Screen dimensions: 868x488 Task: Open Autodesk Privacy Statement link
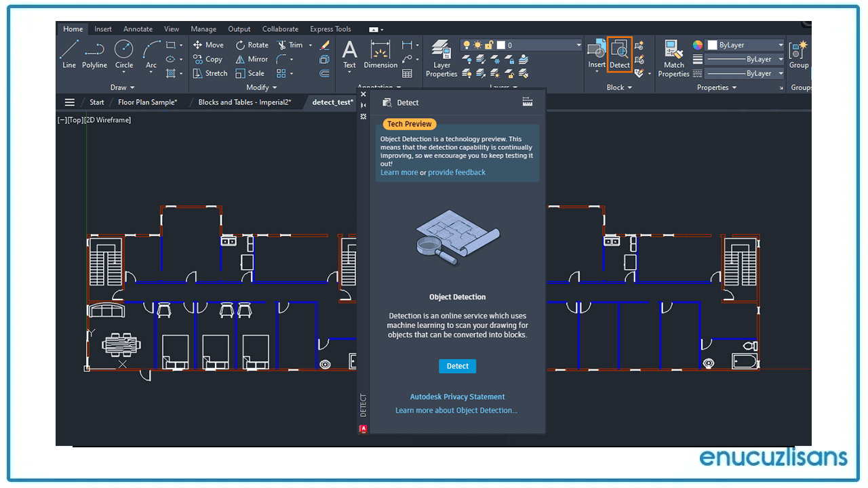point(457,396)
